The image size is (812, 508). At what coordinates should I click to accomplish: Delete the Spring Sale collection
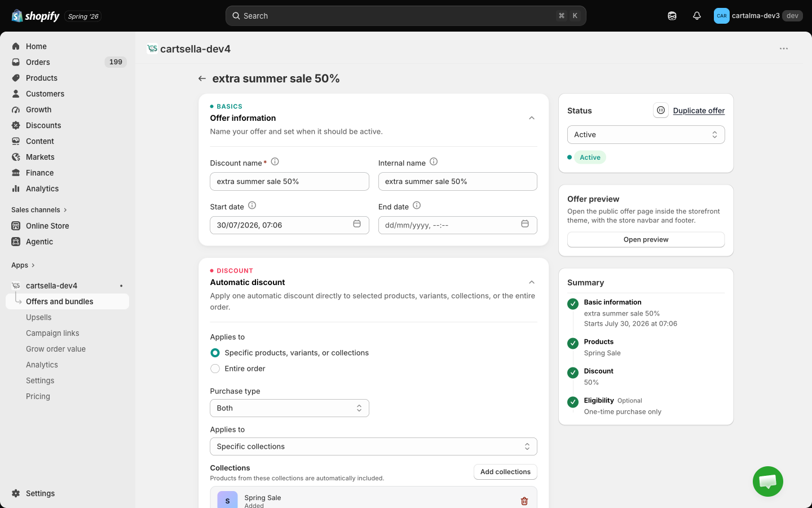524,501
